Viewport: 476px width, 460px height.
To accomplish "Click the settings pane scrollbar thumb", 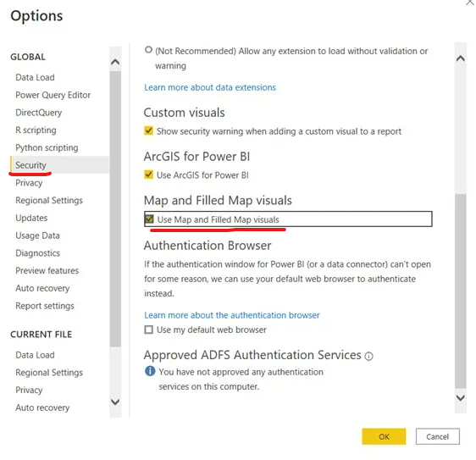I will tap(461, 291).
